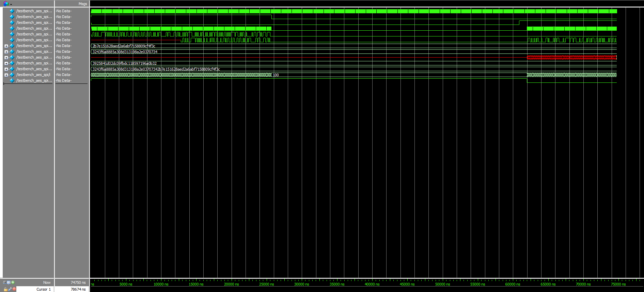Select the Cursor 1 name label

tap(43, 289)
